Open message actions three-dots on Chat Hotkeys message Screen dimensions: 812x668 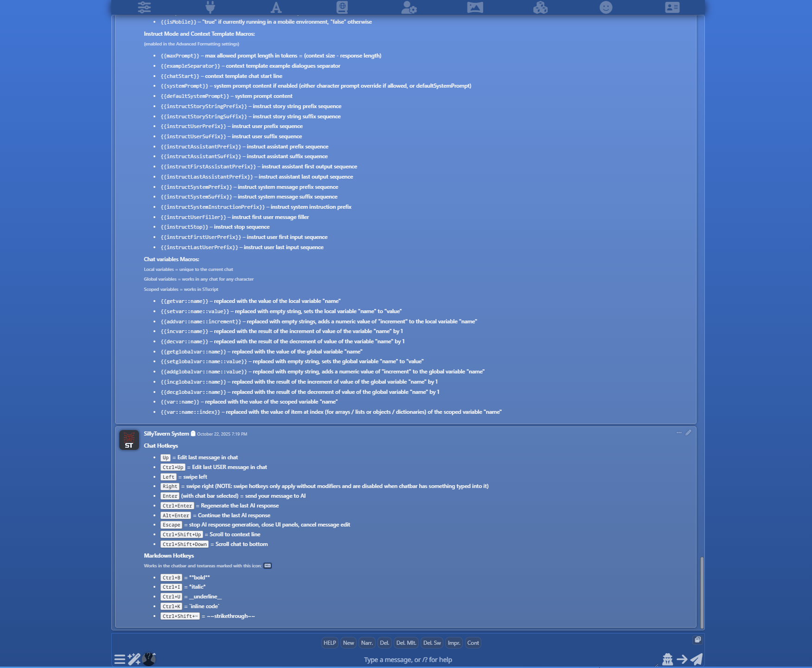[679, 433]
